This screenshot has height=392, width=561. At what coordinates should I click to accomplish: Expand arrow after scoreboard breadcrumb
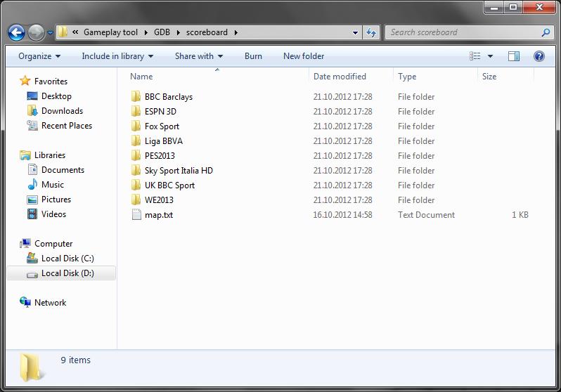(236, 32)
